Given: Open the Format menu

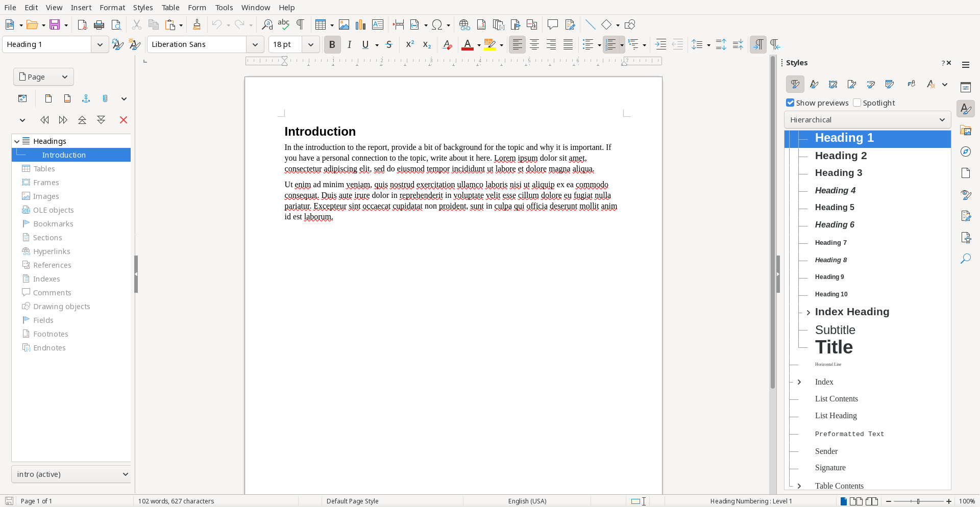Looking at the screenshot, I should tap(112, 8).
